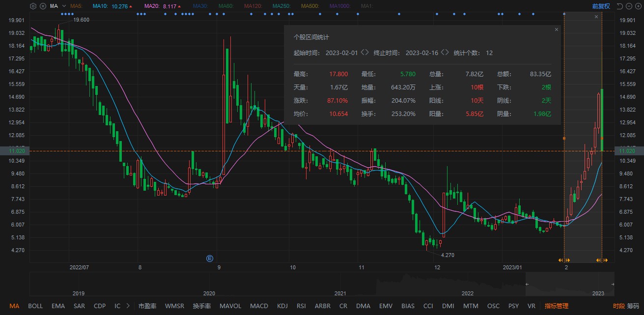Select the BOLL indicator tab
Screen dimensions: 644x315
35,306
